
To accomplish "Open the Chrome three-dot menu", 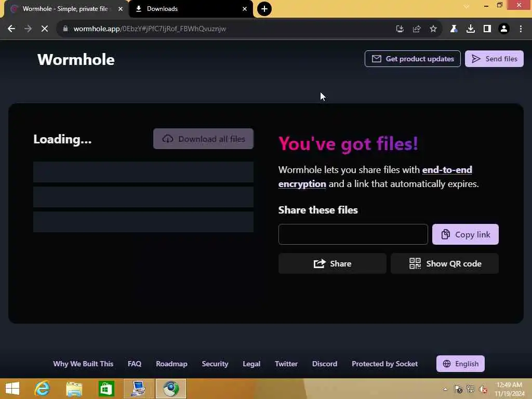I will coord(521,29).
